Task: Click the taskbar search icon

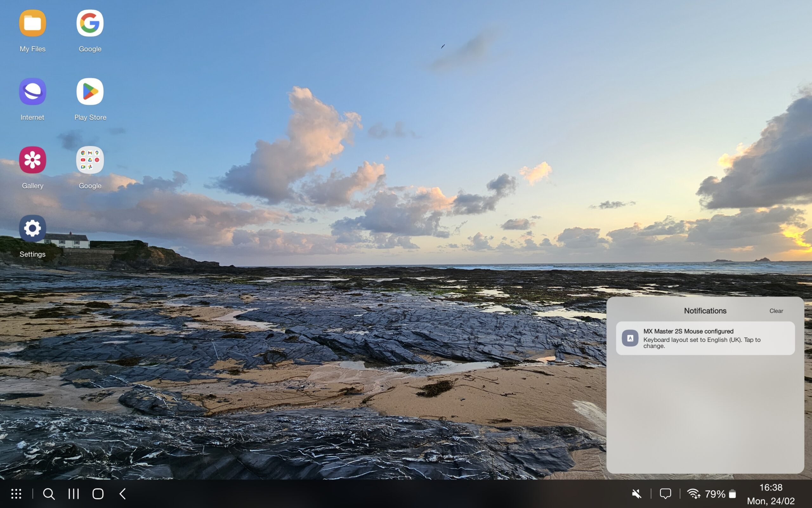Action: pyautogui.click(x=49, y=493)
